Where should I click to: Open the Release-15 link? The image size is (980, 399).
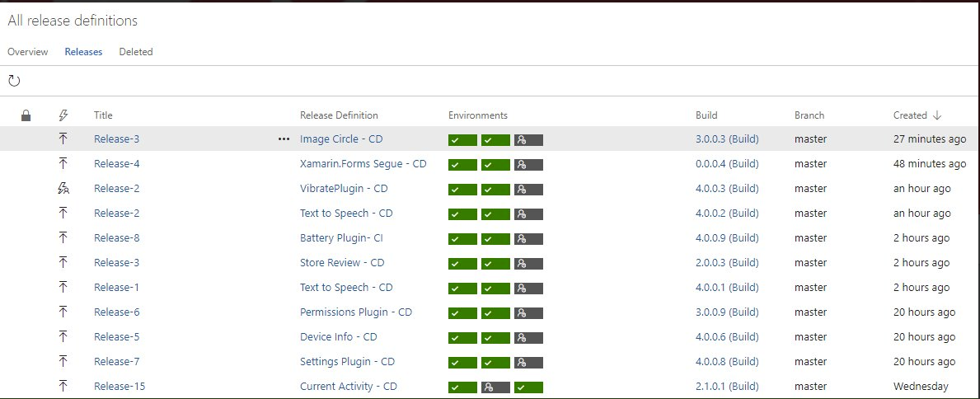pos(120,387)
